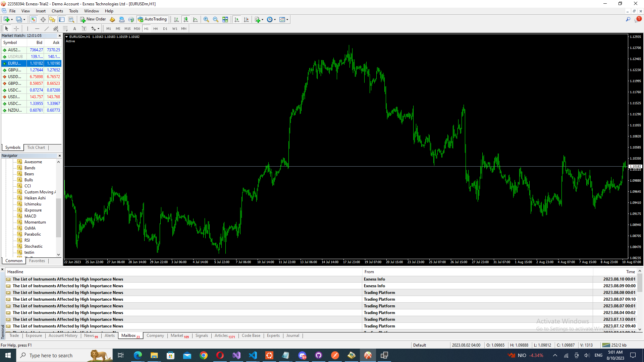Click the Zoom Out magnifier icon

point(216,19)
